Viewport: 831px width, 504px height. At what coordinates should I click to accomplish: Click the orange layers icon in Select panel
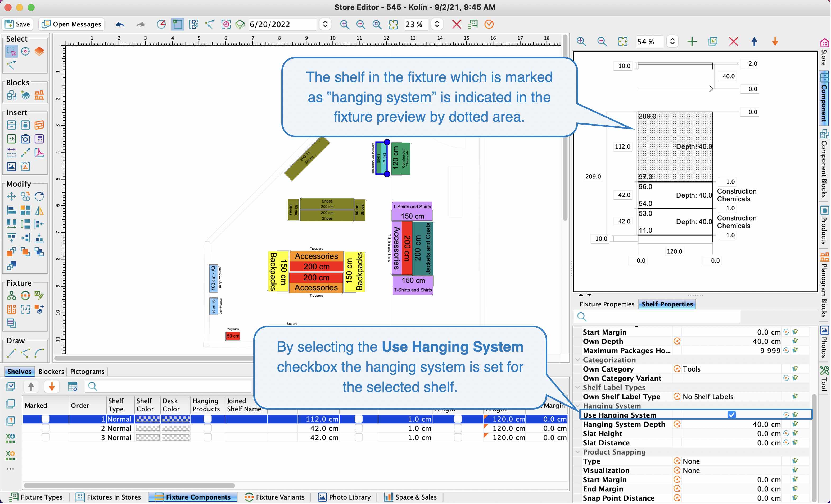pyautogui.click(x=39, y=52)
